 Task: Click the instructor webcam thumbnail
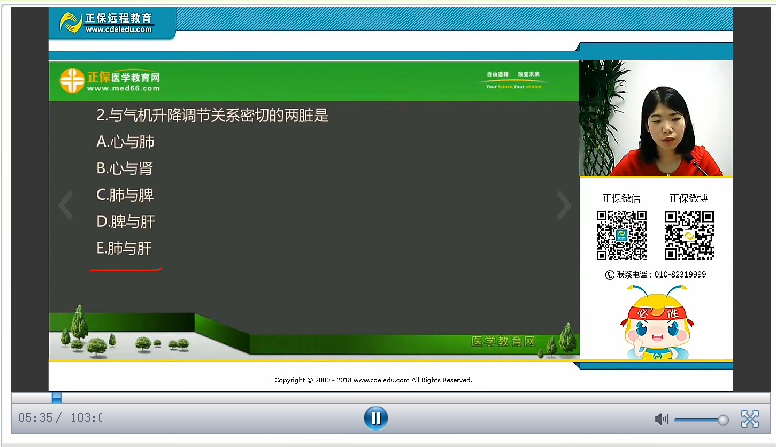tap(655, 119)
